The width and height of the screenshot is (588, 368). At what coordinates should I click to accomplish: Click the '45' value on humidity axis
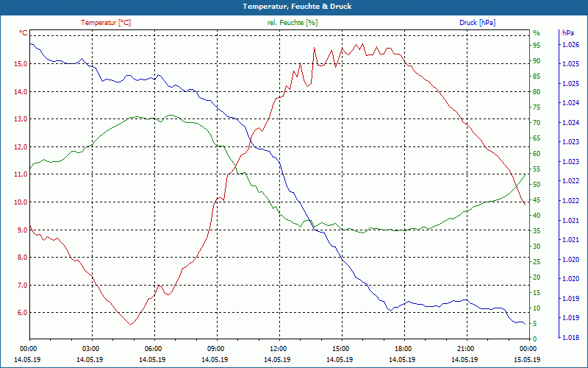[x=537, y=200]
